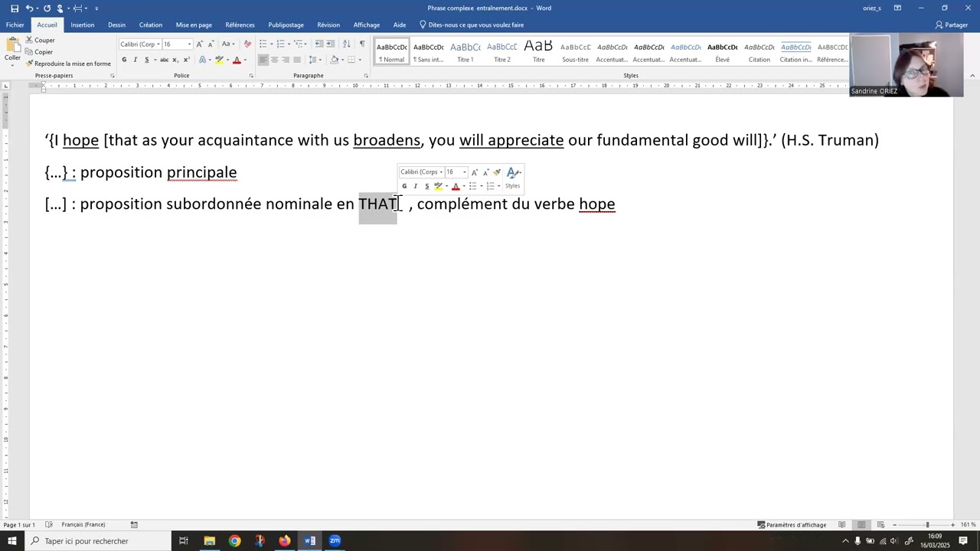Switch to the Révision tab
This screenshot has height=551, width=980.
(328, 24)
